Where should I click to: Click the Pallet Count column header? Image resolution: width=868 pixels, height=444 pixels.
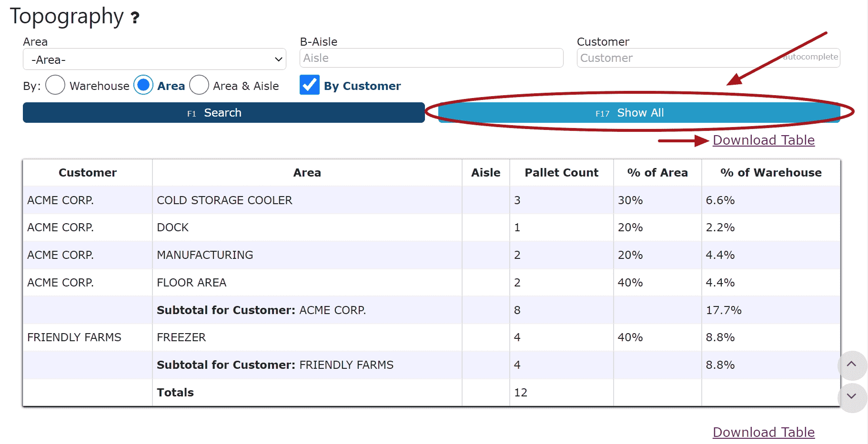point(561,173)
